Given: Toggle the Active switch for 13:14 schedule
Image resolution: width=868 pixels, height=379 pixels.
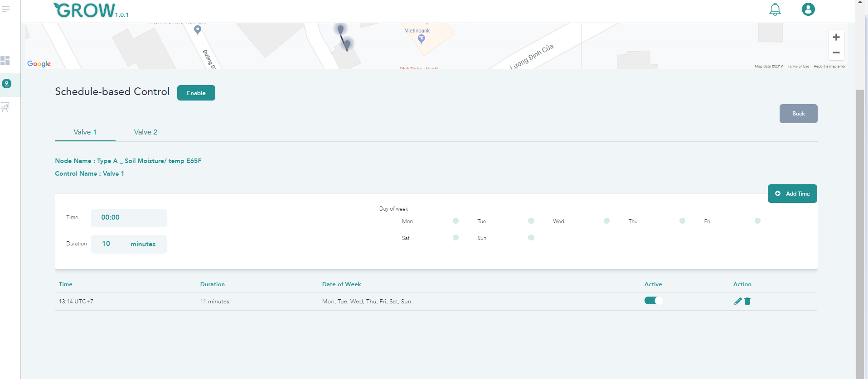Looking at the screenshot, I should point(653,301).
